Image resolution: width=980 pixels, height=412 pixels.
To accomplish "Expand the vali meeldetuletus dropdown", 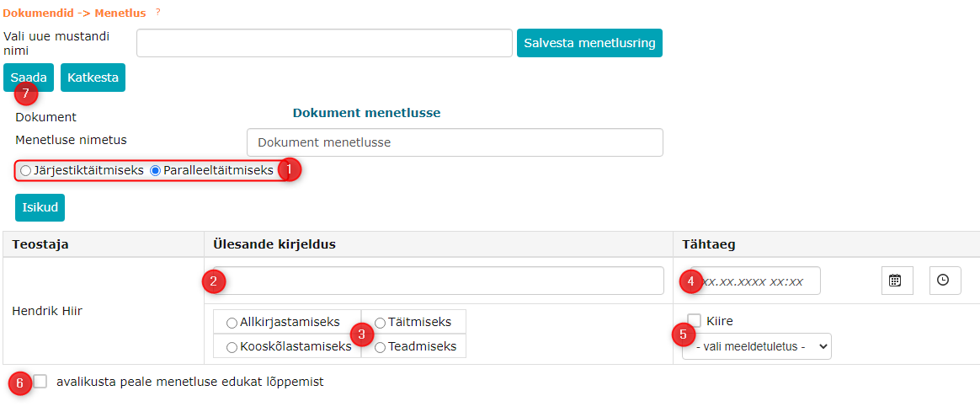I will (x=756, y=346).
